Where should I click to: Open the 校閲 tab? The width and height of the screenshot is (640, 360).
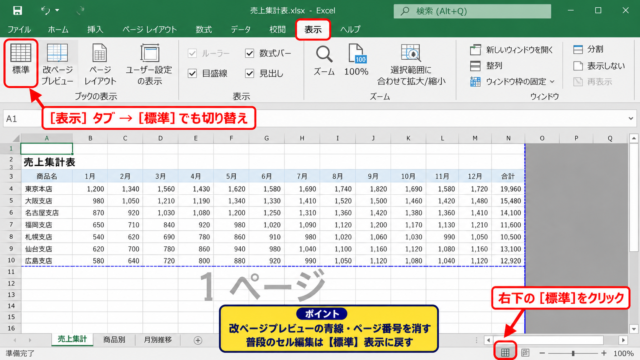coord(277,29)
